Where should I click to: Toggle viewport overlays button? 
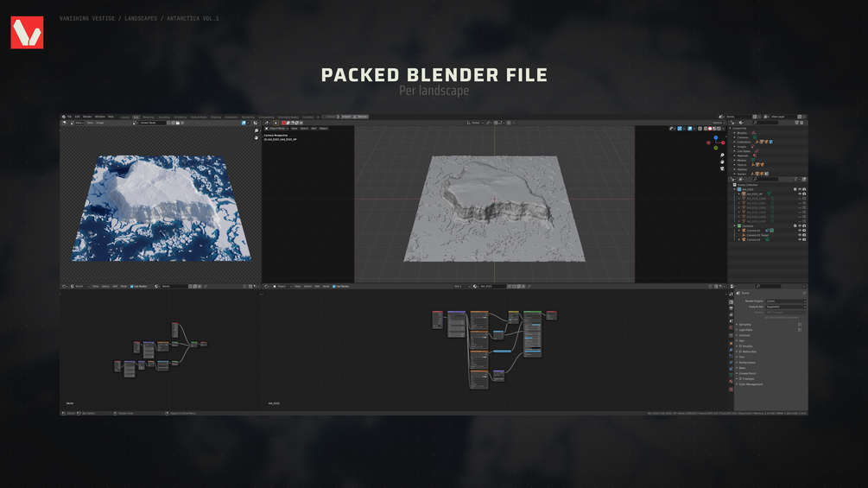(x=690, y=129)
